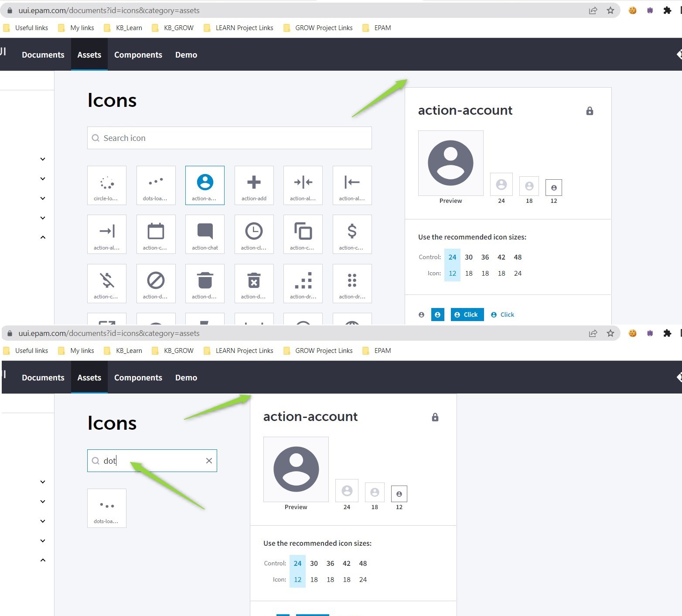This screenshot has height=616, width=682.
Task: Open LEARN Project Links folder in bottom browser
Action: click(239, 351)
